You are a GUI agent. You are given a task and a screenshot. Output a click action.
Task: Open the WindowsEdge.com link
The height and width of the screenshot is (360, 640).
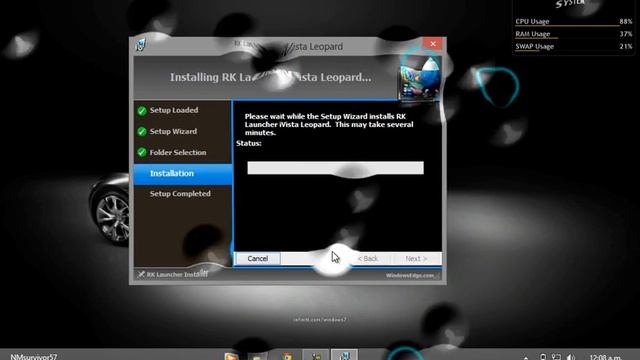[410, 276]
